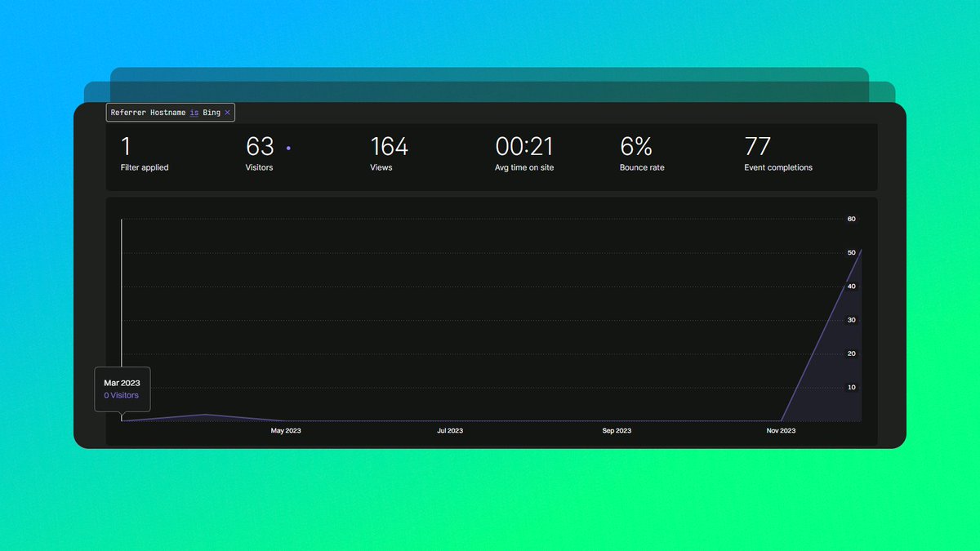
Task: Remove the Referrer Hostname is Bing filter
Action: pos(227,113)
